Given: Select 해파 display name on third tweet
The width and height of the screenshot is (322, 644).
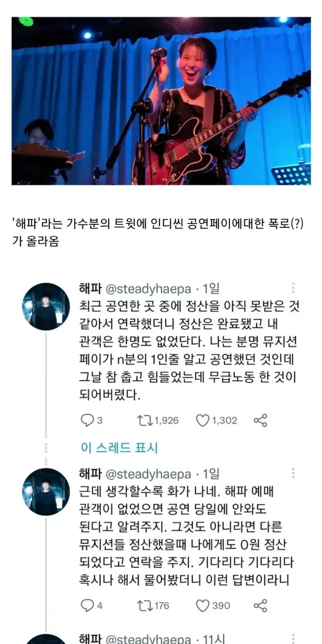Looking at the screenshot, I should tap(91, 639).
